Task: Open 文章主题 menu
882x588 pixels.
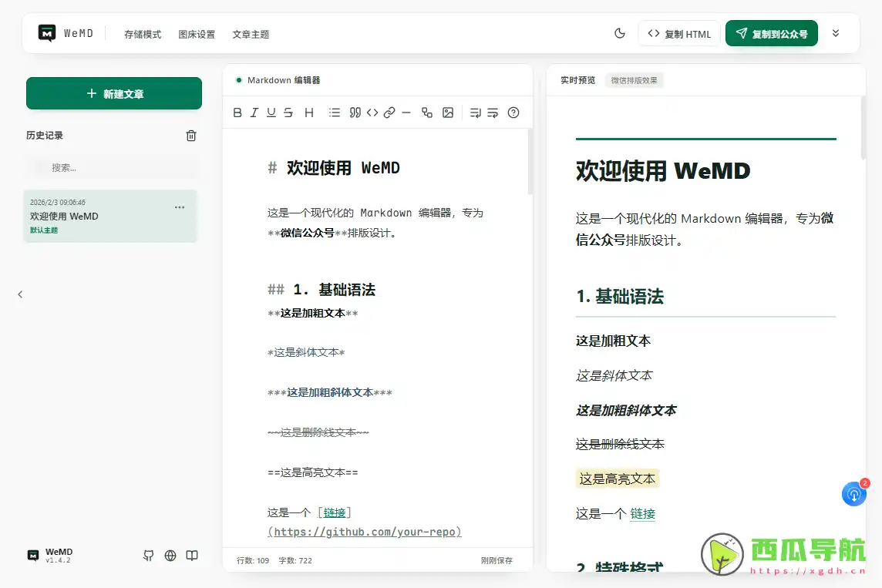Action: (x=251, y=34)
